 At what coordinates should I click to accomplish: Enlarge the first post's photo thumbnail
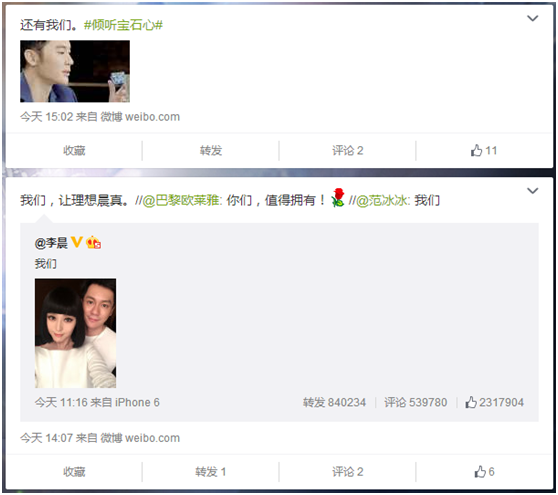(x=75, y=71)
